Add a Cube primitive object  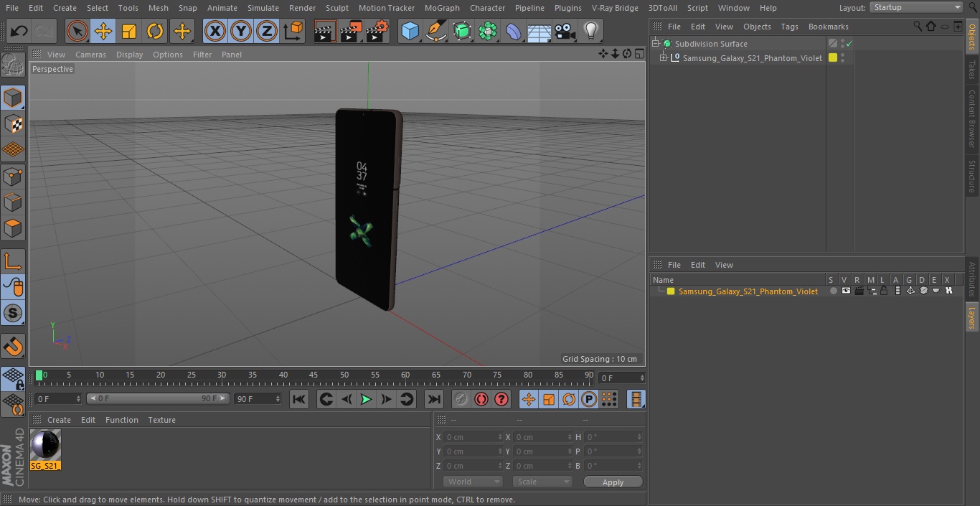coord(410,31)
